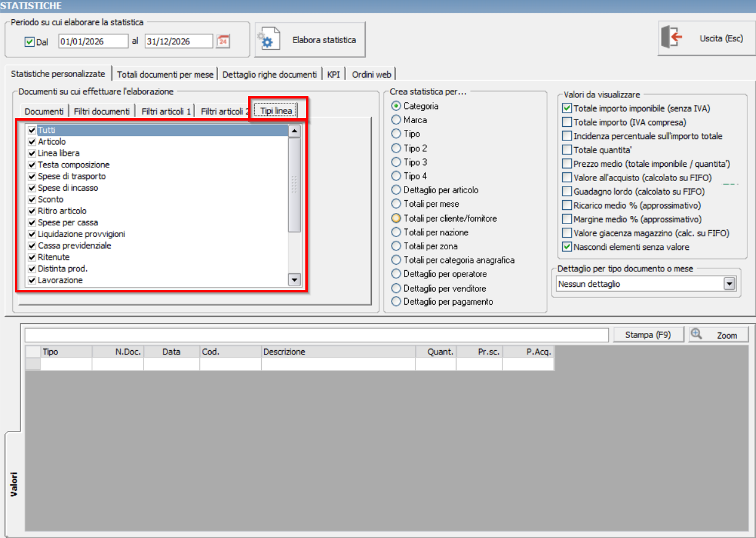This screenshot has height=538, width=756.
Task: Enable Incidenza percentuale sull'importo totale
Action: [x=567, y=136]
